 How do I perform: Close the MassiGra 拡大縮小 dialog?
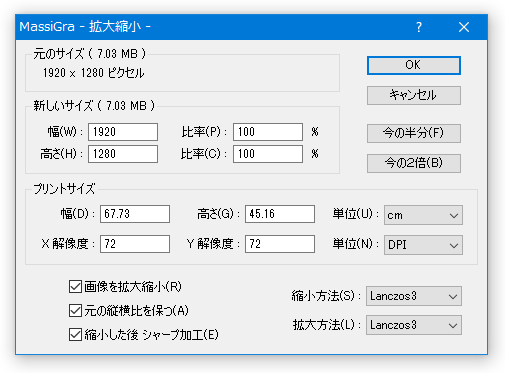pyautogui.click(x=464, y=27)
